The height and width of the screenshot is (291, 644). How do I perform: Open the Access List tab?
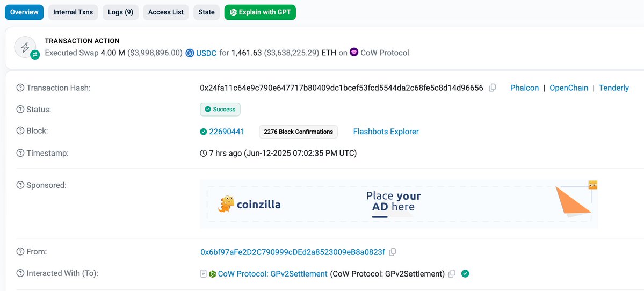pos(166,12)
